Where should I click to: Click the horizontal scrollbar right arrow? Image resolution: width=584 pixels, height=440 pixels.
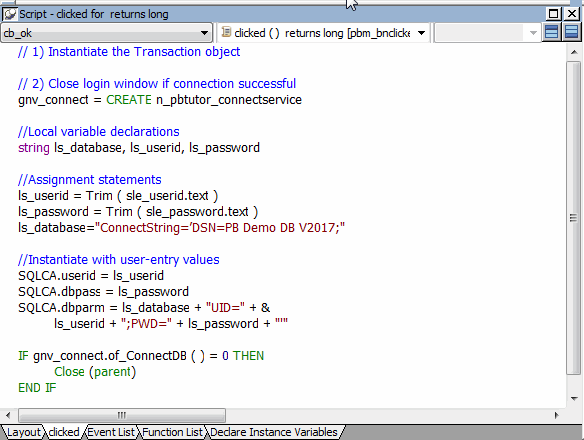556,415
